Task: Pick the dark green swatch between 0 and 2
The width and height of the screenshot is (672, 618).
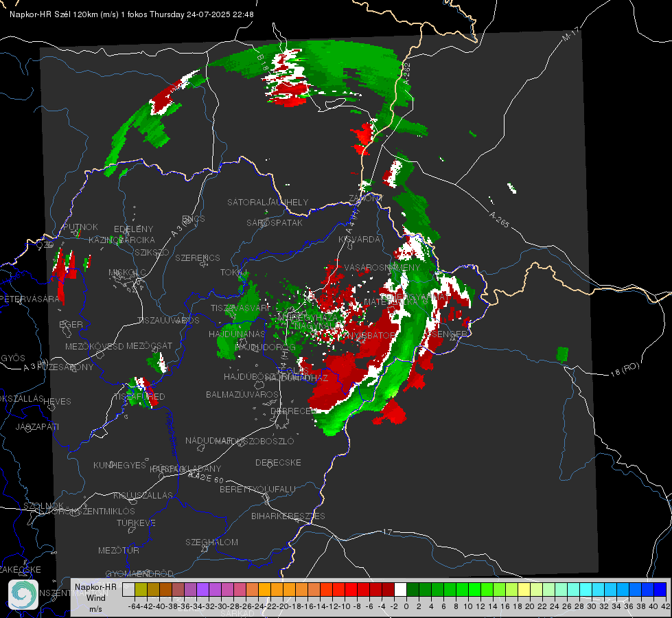Action: pyautogui.click(x=413, y=589)
